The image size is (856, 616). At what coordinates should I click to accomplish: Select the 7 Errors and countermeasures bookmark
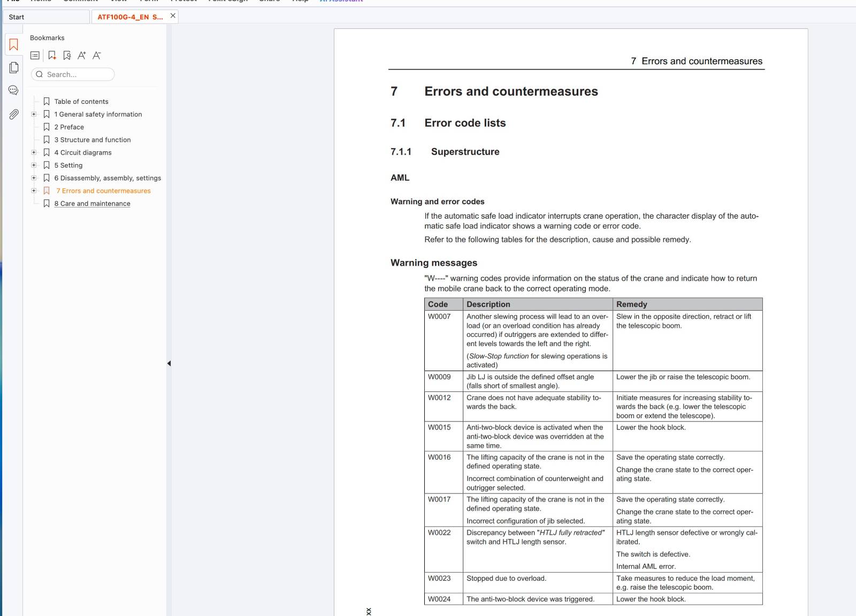coord(104,191)
